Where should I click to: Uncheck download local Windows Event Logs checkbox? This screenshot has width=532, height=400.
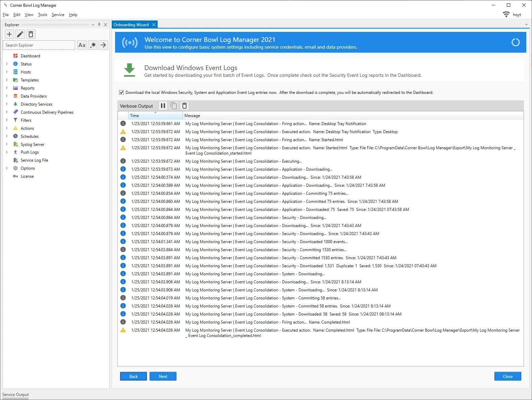(121, 93)
